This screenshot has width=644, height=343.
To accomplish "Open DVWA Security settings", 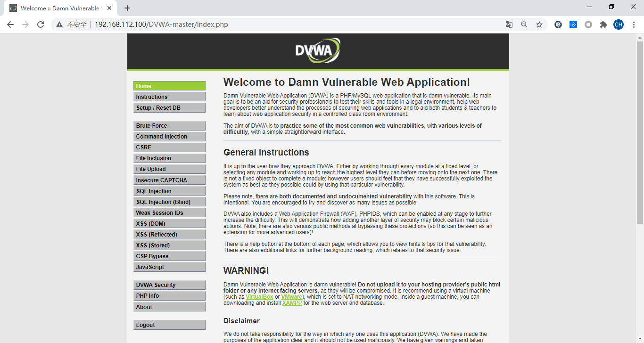I will tap(170, 285).
